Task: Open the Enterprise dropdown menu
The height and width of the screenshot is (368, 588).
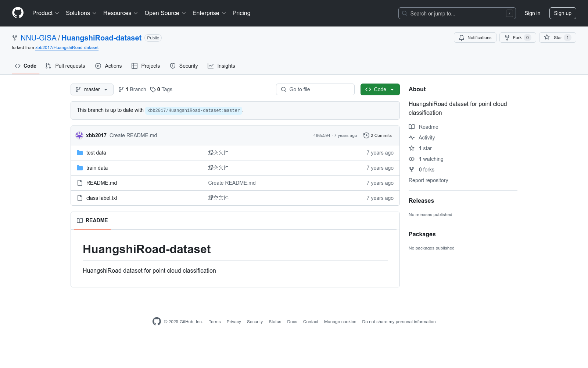Action: coord(209,13)
